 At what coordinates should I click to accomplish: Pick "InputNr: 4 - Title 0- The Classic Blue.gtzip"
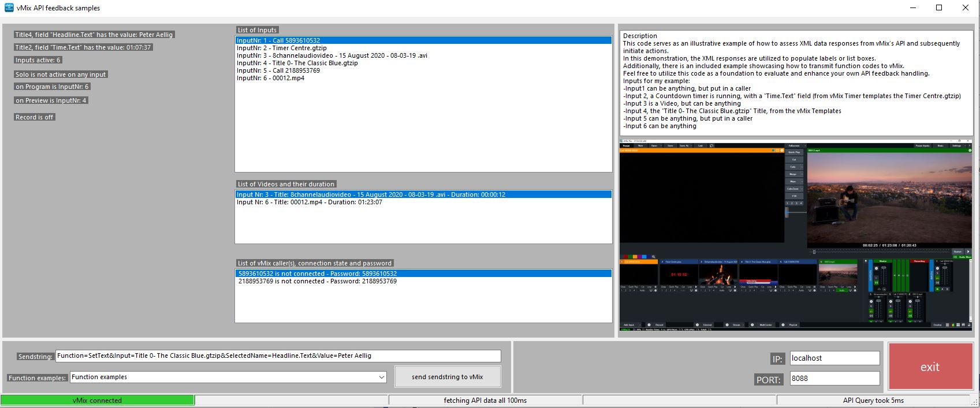click(297, 63)
